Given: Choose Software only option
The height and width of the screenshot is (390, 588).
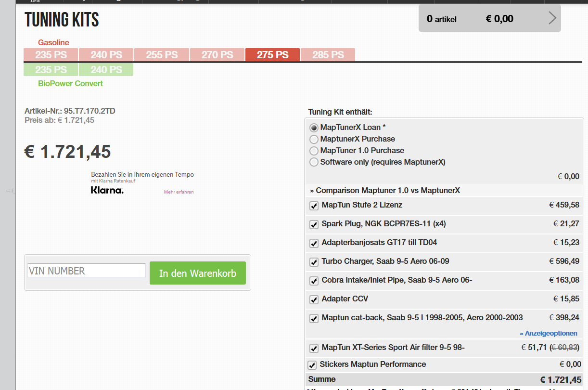Looking at the screenshot, I should (314, 162).
